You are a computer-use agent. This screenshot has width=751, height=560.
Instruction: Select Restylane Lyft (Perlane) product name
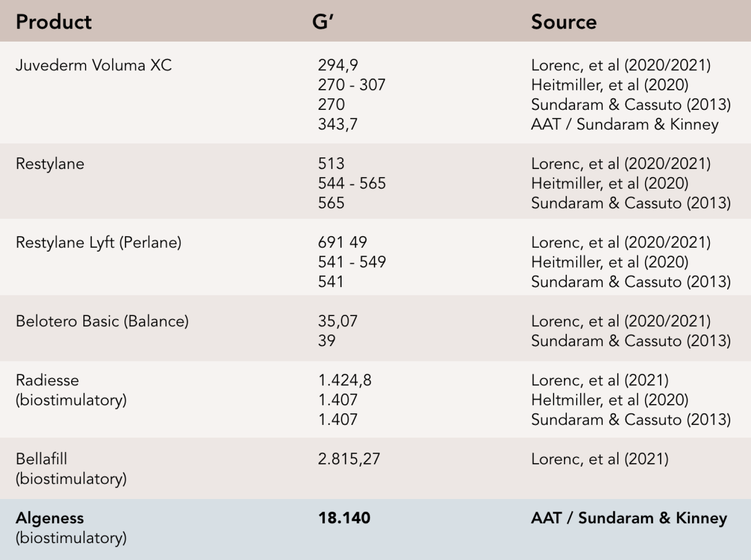98,242
